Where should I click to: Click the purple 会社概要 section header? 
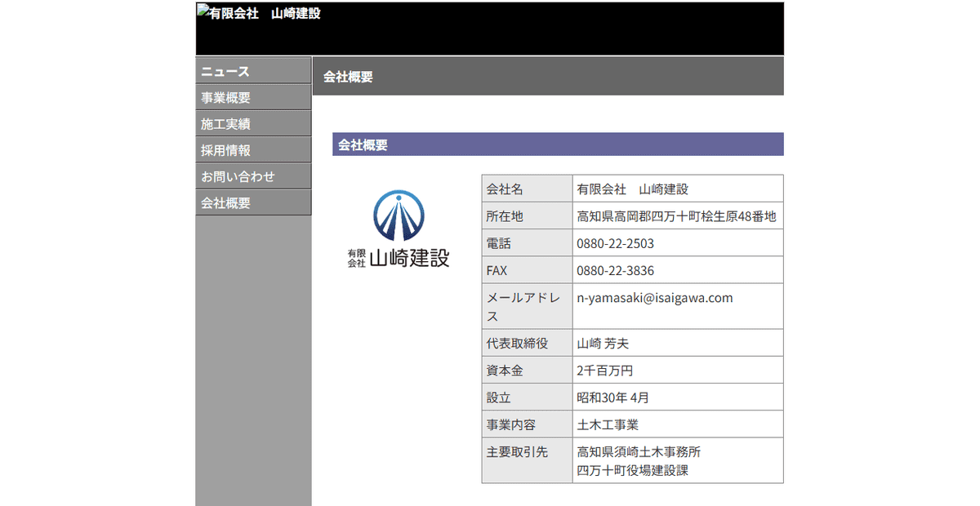[558, 144]
